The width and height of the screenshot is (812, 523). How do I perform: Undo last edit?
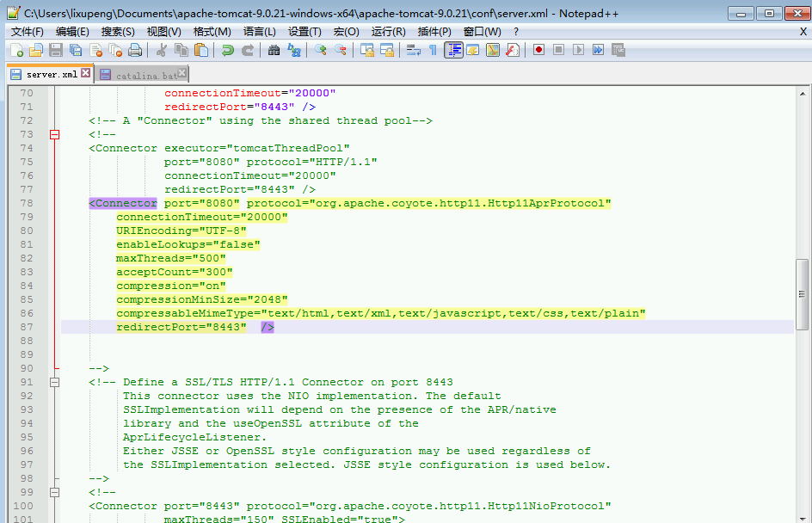tap(227, 50)
